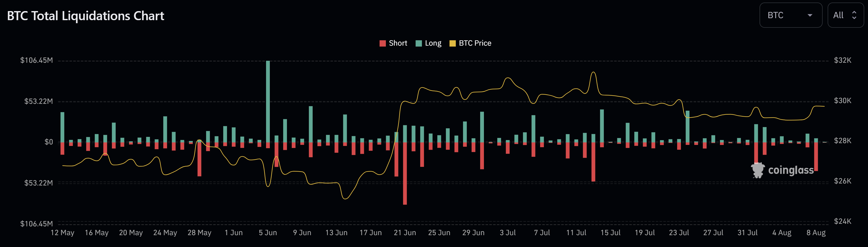Toggle the Short series visibility in the legend

point(394,43)
